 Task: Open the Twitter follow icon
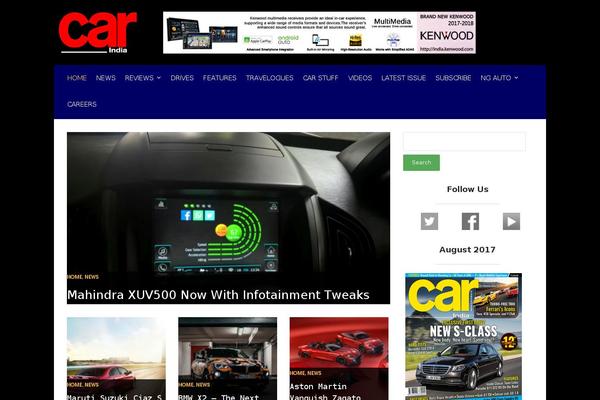[429, 221]
